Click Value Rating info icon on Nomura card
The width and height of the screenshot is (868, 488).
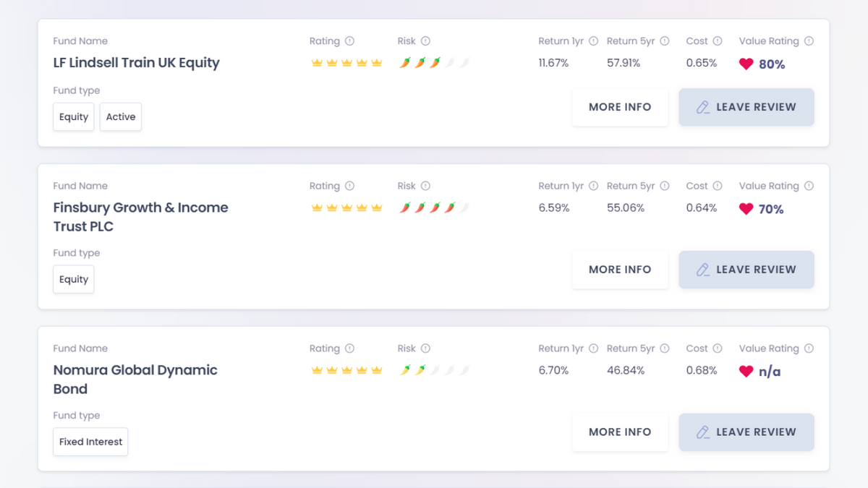[809, 348]
